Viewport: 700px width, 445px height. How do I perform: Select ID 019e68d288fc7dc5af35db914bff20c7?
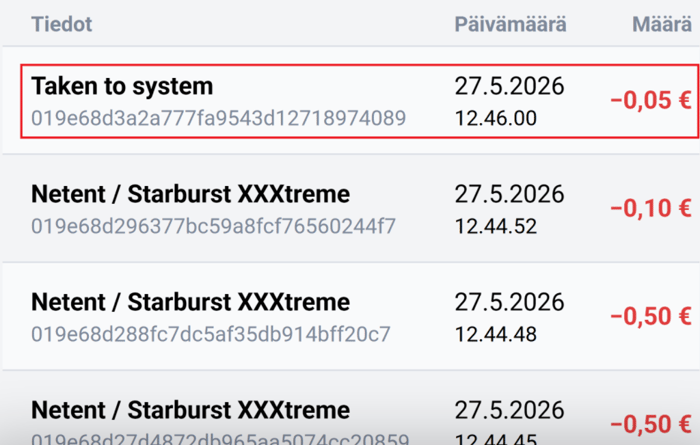click(x=211, y=334)
